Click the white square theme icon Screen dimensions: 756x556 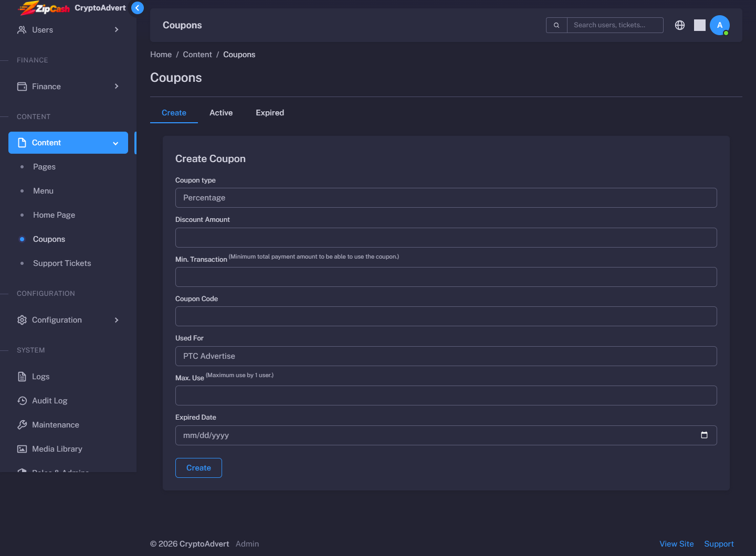pos(700,25)
